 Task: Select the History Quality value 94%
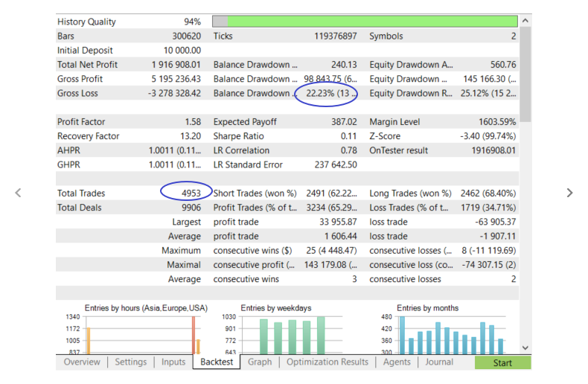192,22
